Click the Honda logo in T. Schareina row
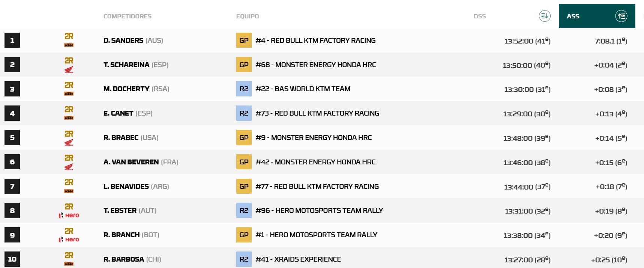The height and width of the screenshot is (268, 644). pyautogui.click(x=69, y=69)
